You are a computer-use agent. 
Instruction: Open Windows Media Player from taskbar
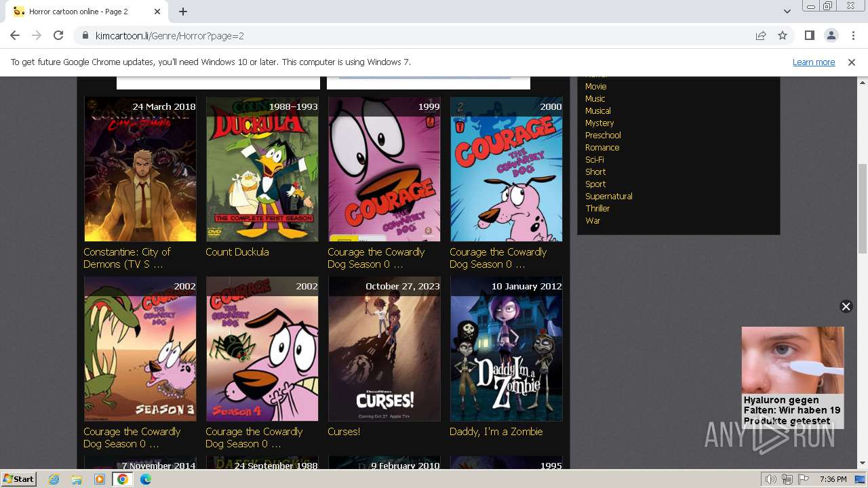click(x=100, y=479)
